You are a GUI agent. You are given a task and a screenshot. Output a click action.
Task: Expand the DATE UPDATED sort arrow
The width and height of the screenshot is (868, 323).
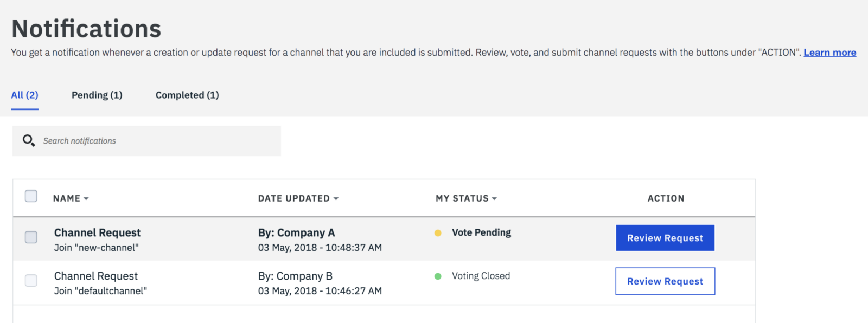click(x=336, y=199)
